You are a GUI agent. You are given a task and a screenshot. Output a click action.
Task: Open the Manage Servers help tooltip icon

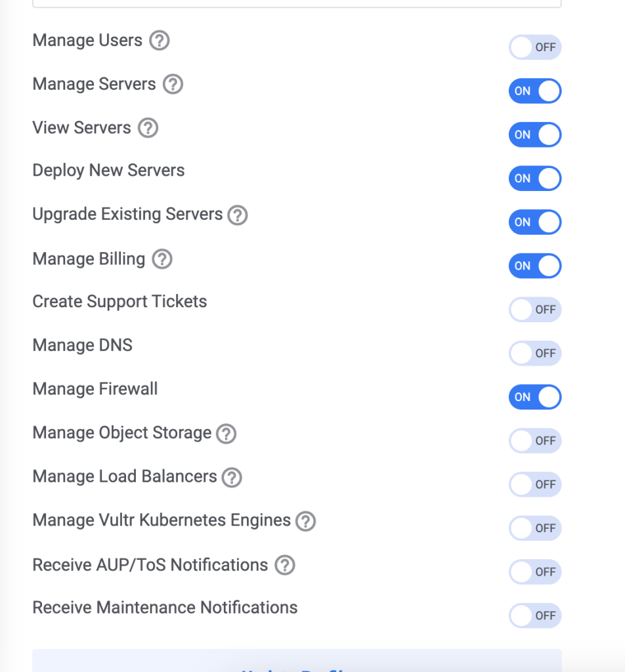click(x=173, y=85)
